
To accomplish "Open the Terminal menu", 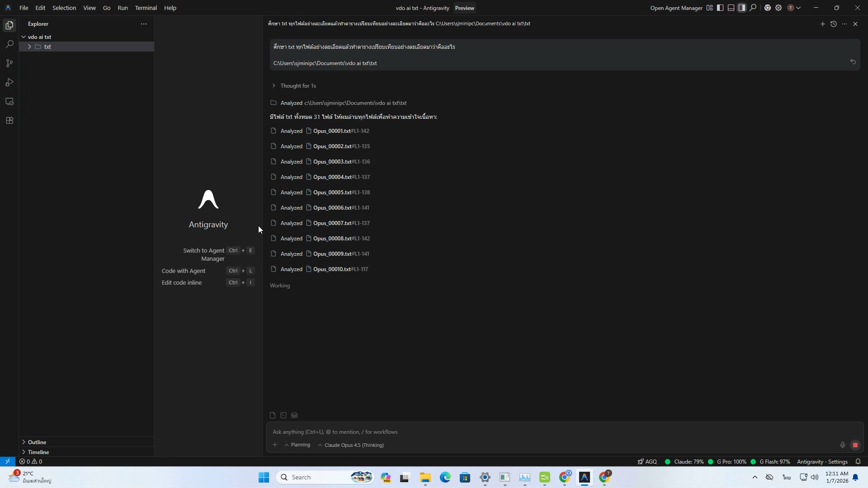I will (x=146, y=8).
